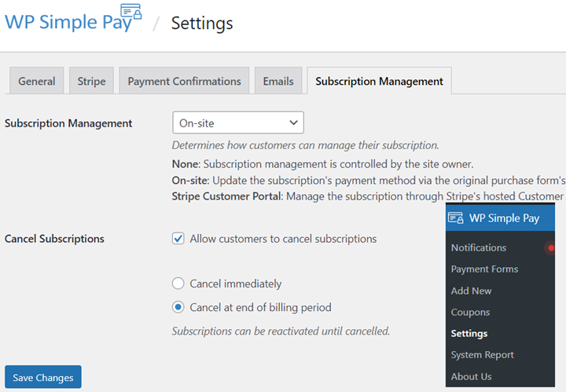Click the Save Changes button
This screenshot has width=566, height=392.
[43, 377]
